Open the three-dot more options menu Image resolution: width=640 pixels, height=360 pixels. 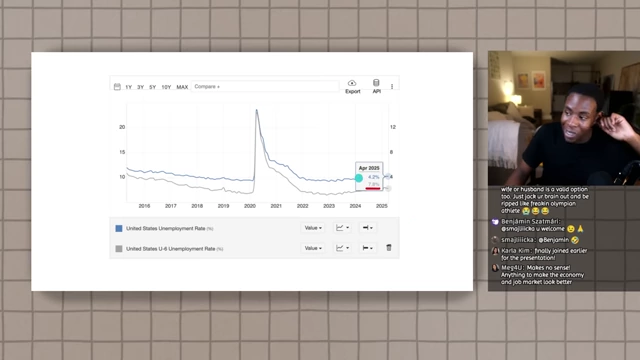[392, 87]
